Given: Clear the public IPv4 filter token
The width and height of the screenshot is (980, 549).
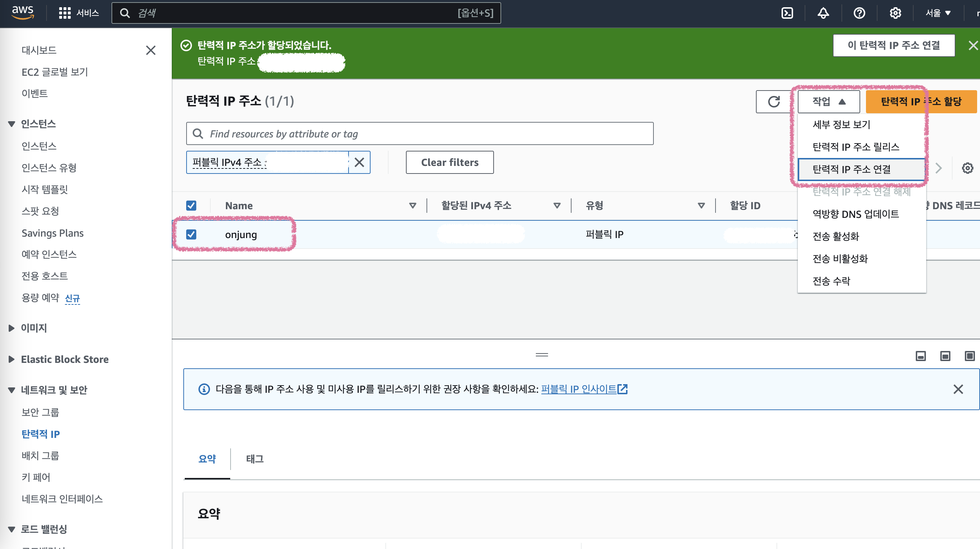Looking at the screenshot, I should click(359, 162).
